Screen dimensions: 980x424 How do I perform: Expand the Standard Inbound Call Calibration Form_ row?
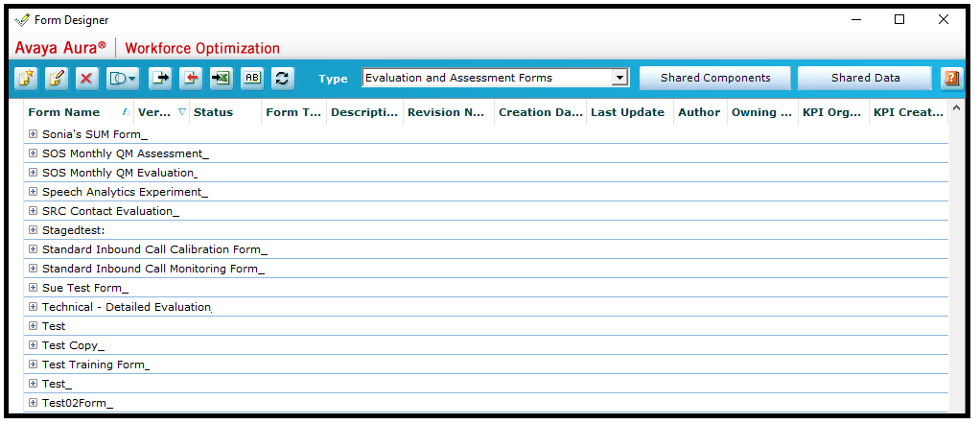tap(34, 248)
